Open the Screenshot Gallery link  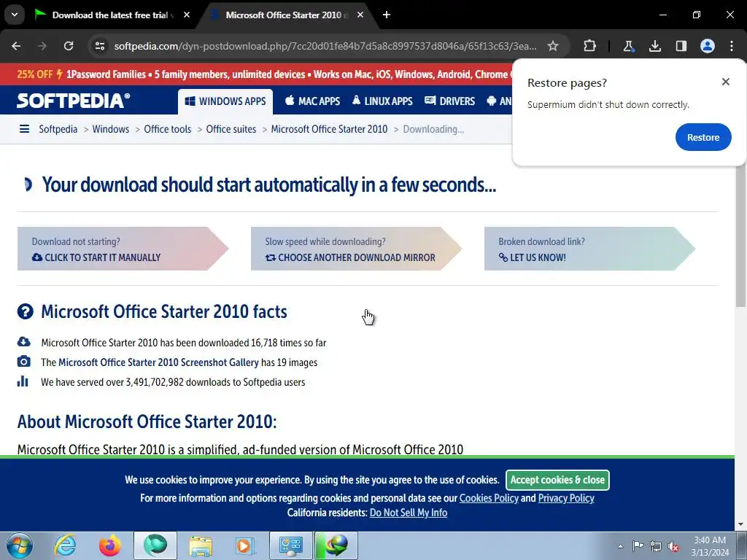pos(158,362)
